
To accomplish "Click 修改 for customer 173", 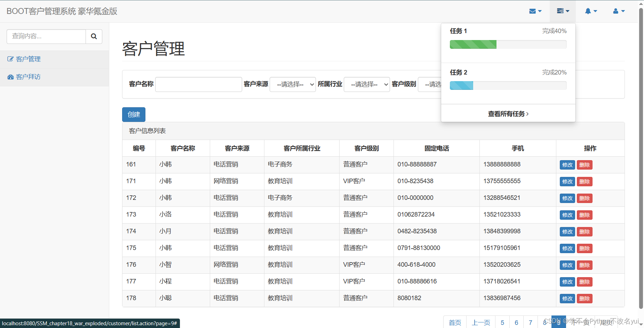I will pos(567,215).
